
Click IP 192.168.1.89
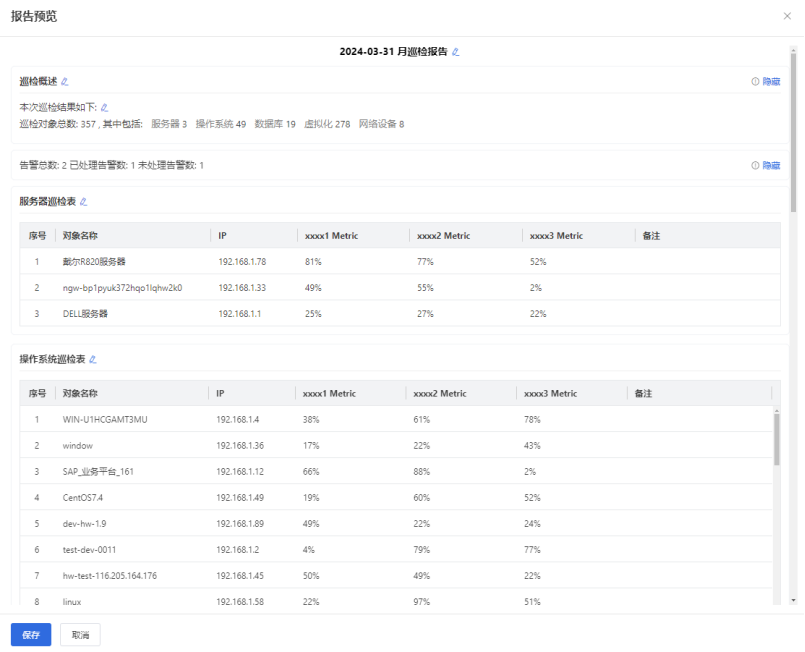240,524
